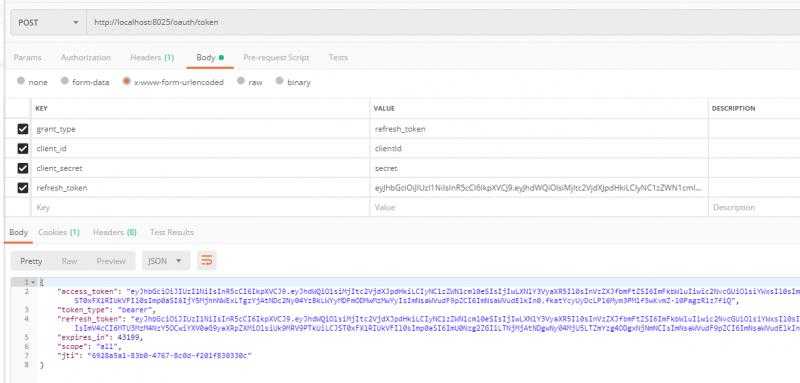
Task: Open the JSON format dropdown
Action: coord(166,261)
